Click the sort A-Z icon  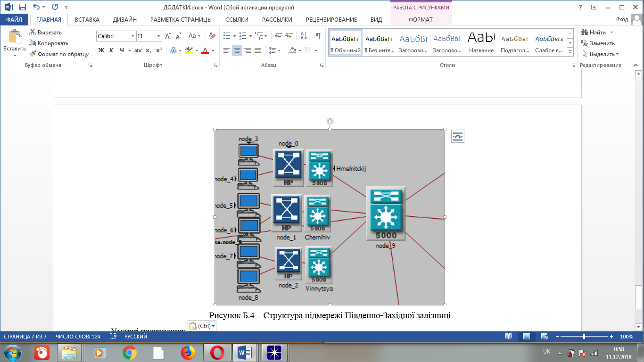pos(304,36)
